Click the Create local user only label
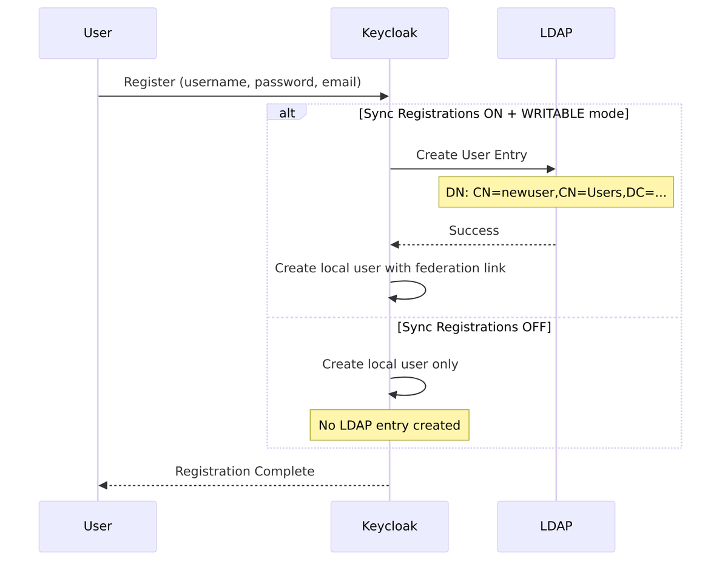Image resolution: width=728 pixels, height=567 pixels. tap(390, 364)
